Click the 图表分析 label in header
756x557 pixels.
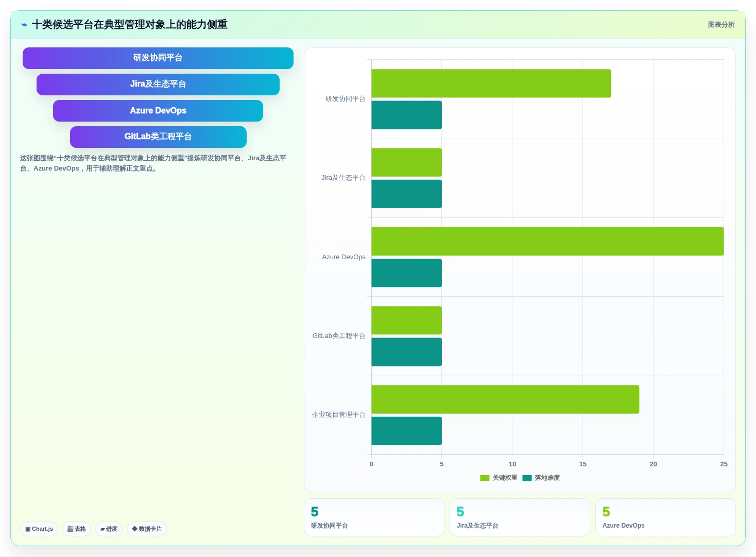coord(721,25)
